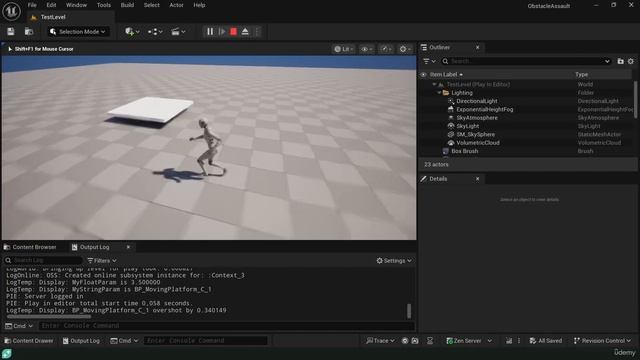Screen dimensions: 640x360
Task: Open the Outliner settings gear
Action: (631, 61)
